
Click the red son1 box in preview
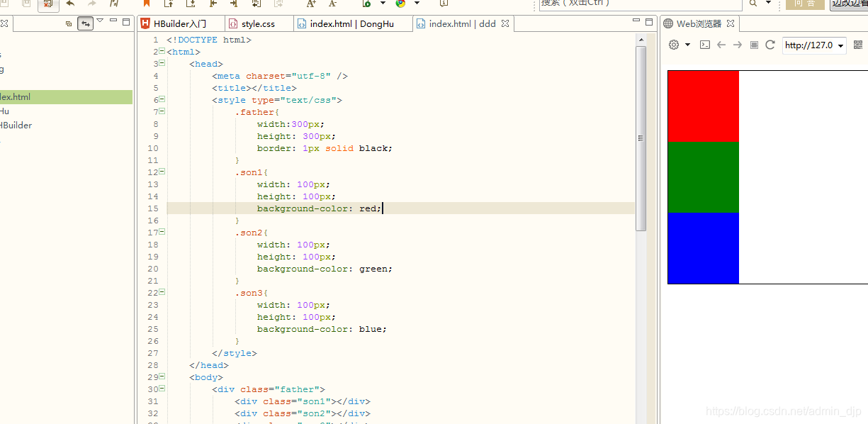704,106
